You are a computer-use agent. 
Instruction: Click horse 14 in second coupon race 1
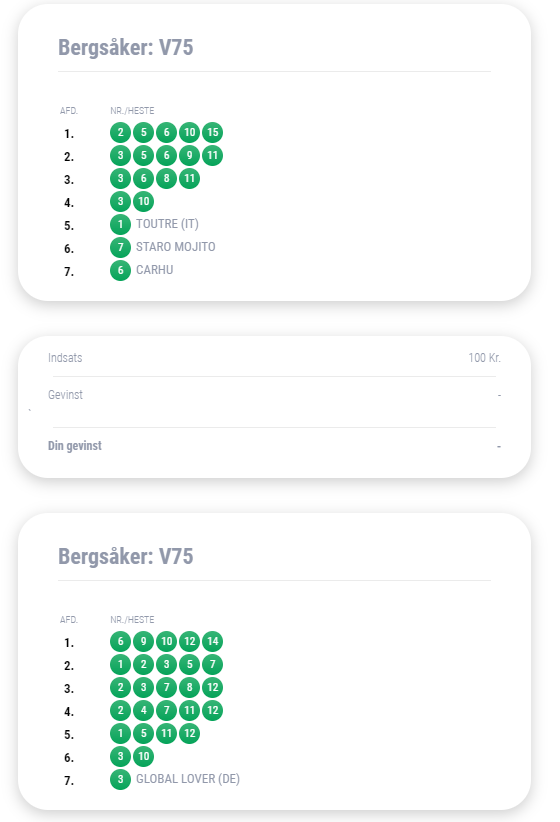click(x=212, y=641)
